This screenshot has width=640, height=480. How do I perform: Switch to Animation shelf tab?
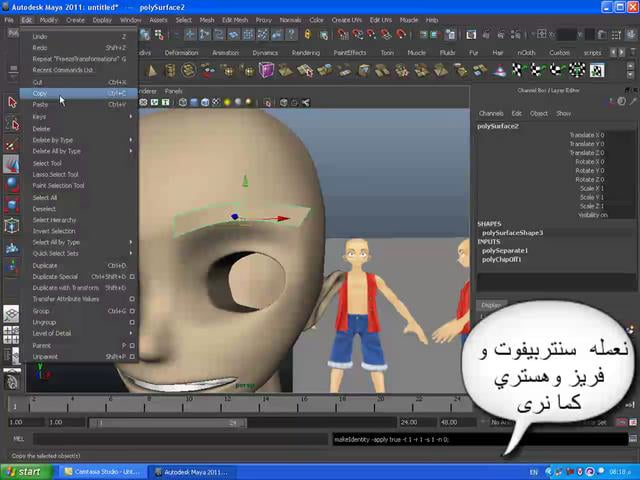[225, 53]
